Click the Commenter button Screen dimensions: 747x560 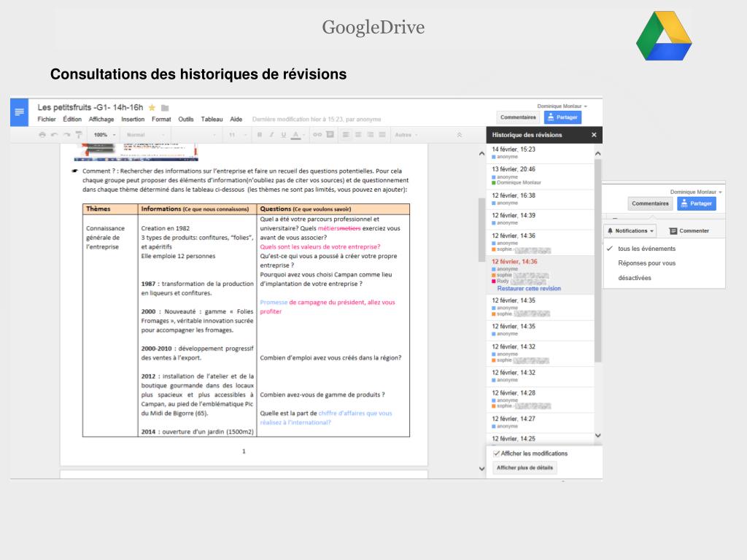pyautogui.click(x=689, y=230)
